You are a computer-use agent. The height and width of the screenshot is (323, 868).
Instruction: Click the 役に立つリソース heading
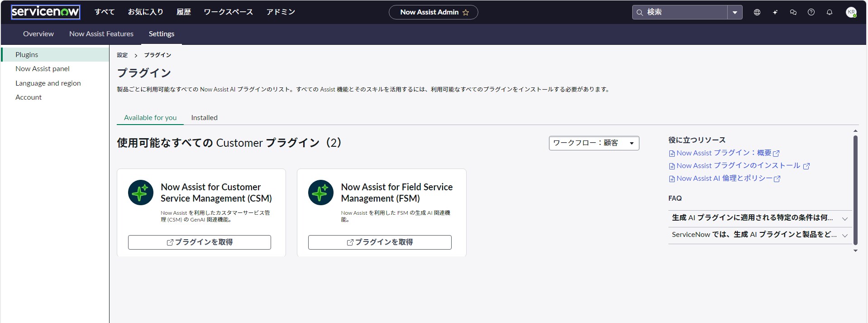tap(697, 140)
